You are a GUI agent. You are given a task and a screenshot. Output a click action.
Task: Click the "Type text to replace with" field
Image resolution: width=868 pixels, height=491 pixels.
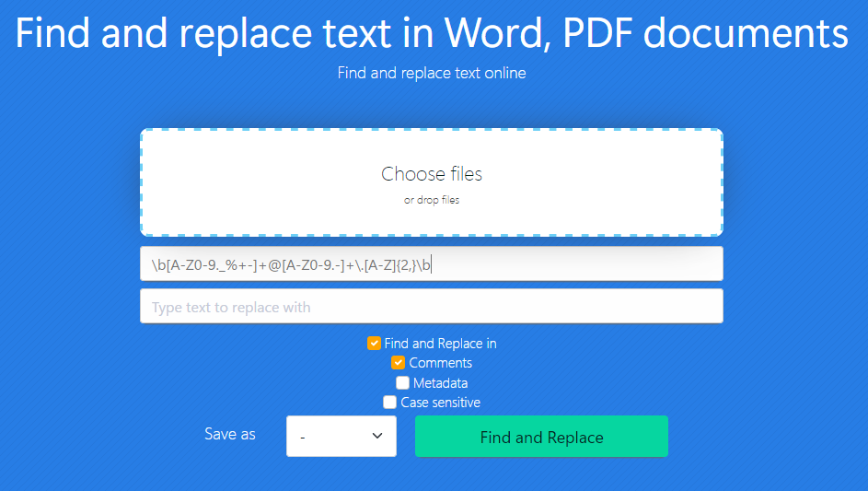[x=431, y=307]
